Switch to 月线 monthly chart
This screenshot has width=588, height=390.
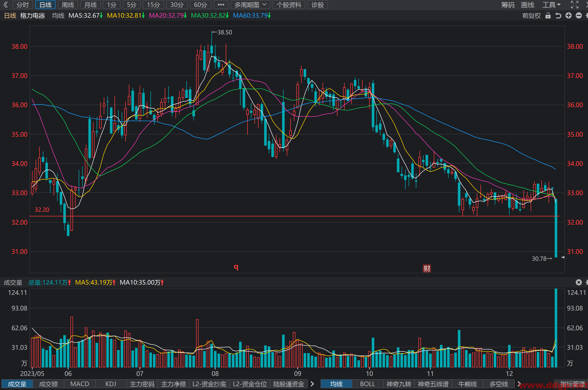(90, 5)
